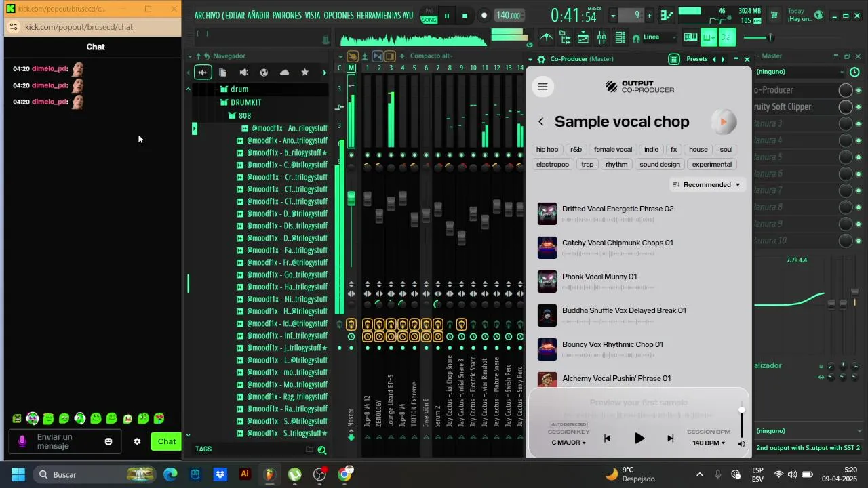Open the Mixer window toolbar icon
The height and width of the screenshot is (488, 868).
[x=601, y=38]
